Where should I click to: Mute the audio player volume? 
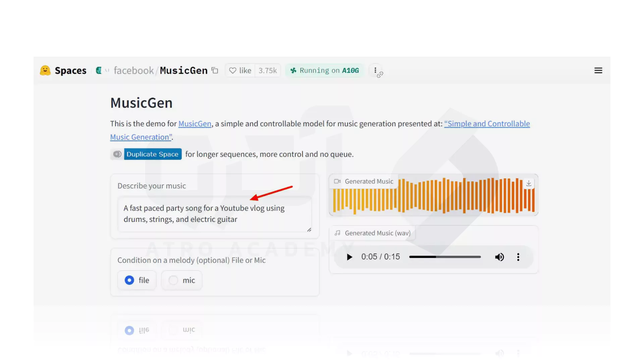[499, 257]
